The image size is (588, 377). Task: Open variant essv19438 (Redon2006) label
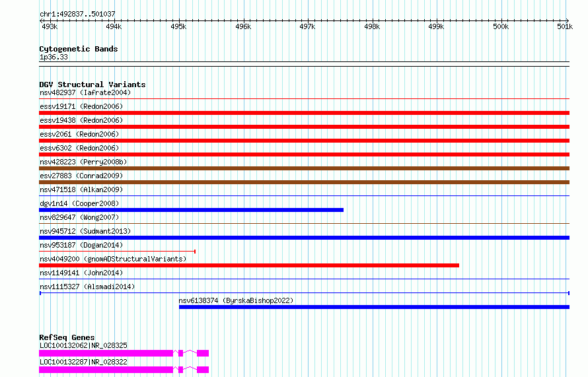point(81,120)
